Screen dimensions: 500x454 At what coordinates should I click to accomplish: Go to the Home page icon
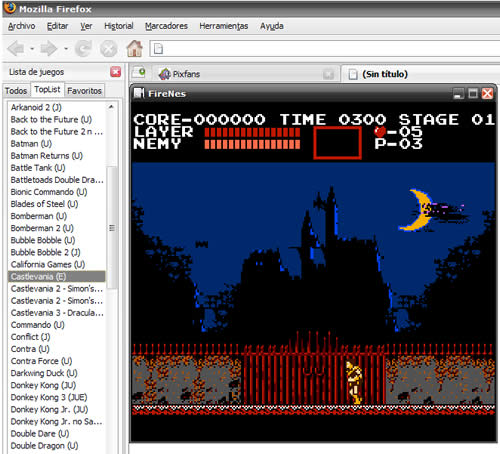point(135,49)
